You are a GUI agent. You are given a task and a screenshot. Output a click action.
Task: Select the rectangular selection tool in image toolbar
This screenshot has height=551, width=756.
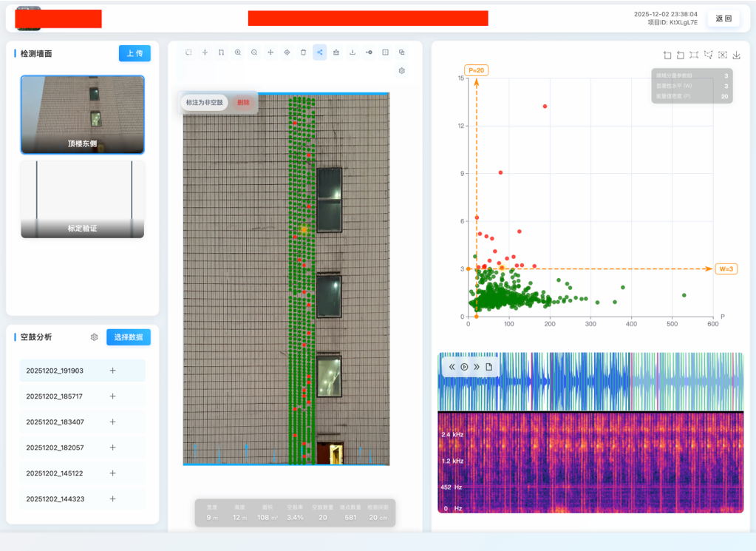(x=188, y=53)
